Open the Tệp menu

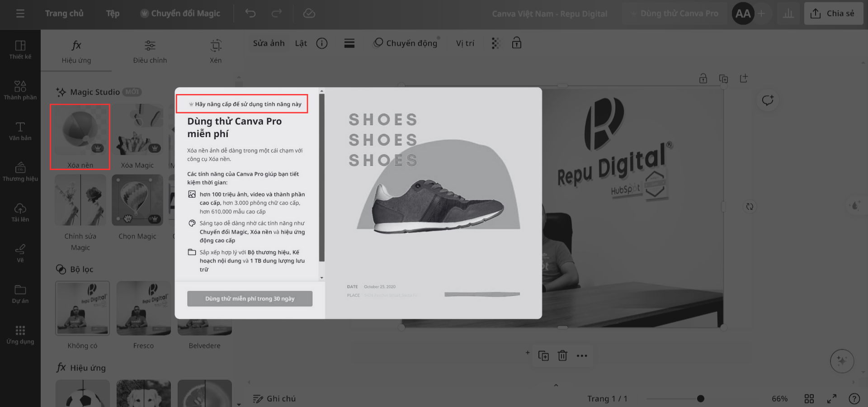tap(113, 14)
